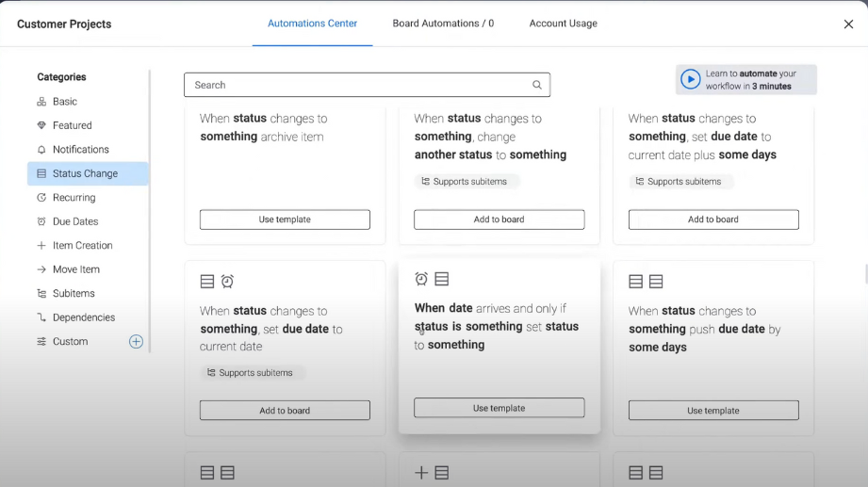Image resolution: width=868 pixels, height=487 pixels.
Task: Click the Categories heading
Action: (x=61, y=77)
